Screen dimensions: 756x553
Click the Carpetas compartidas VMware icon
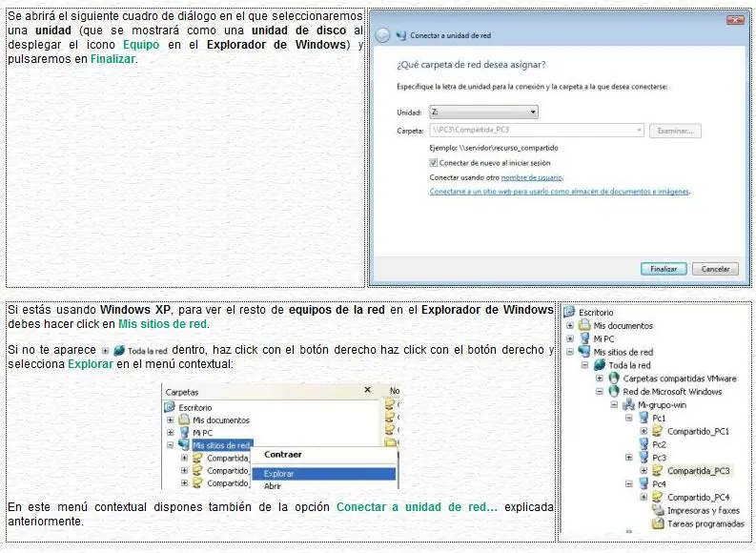point(614,378)
